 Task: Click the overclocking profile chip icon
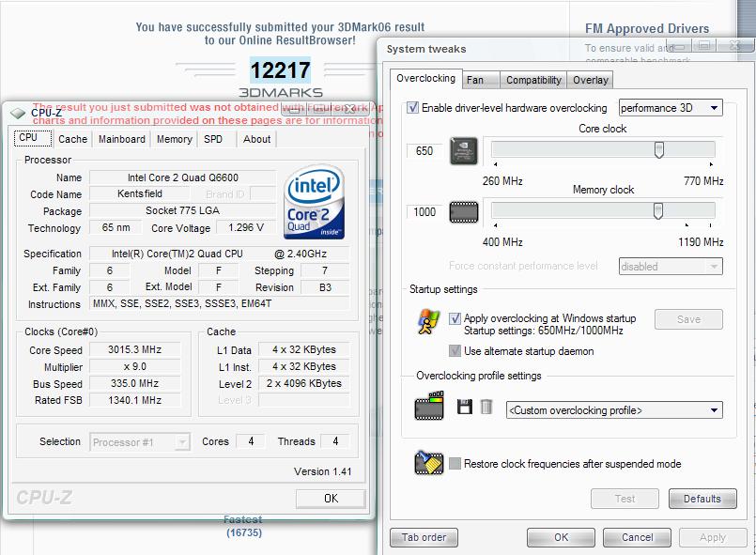point(429,406)
